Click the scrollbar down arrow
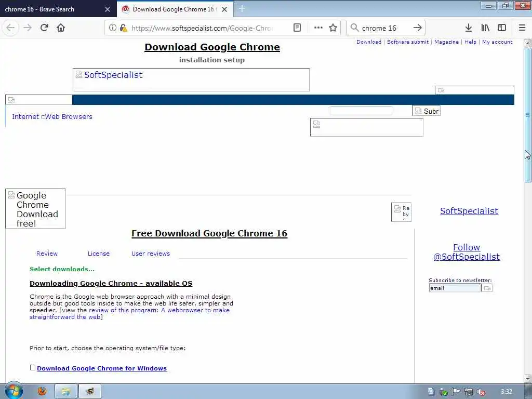The height and width of the screenshot is (399, 532). 527,378
